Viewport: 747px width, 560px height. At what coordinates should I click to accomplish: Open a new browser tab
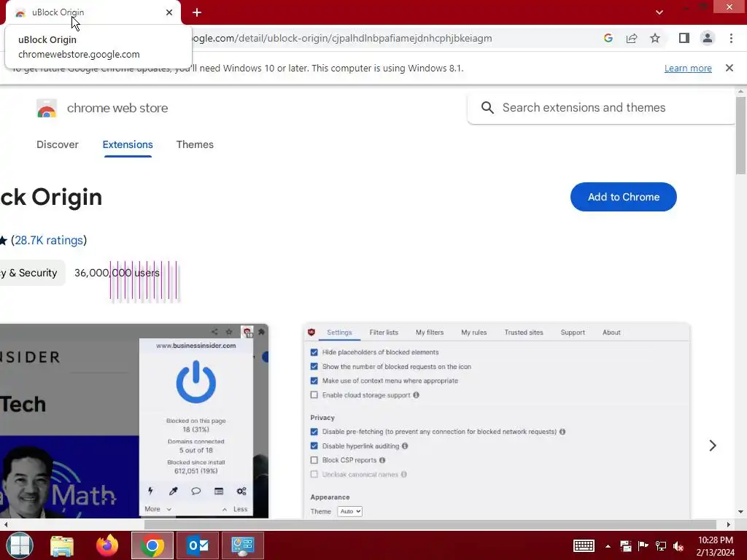pos(197,13)
